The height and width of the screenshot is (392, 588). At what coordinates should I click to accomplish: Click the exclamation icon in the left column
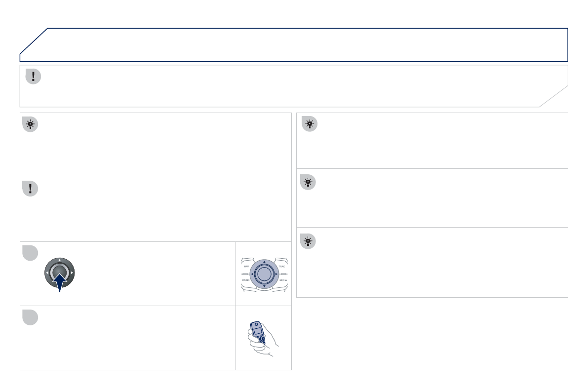tap(30, 189)
